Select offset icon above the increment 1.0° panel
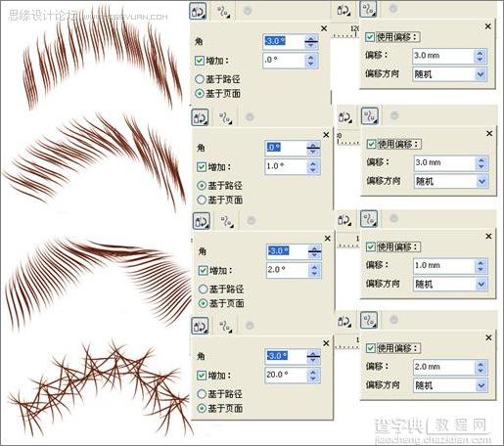 click(x=225, y=118)
